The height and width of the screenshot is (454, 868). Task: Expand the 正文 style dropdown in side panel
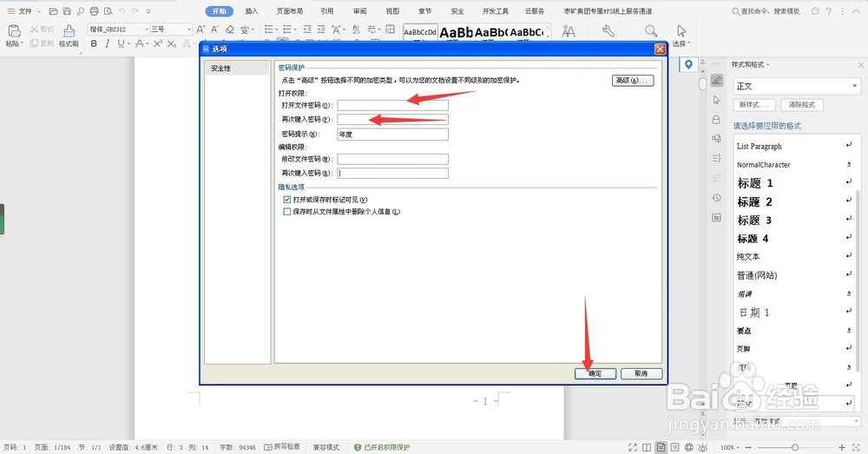[x=854, y=86]
